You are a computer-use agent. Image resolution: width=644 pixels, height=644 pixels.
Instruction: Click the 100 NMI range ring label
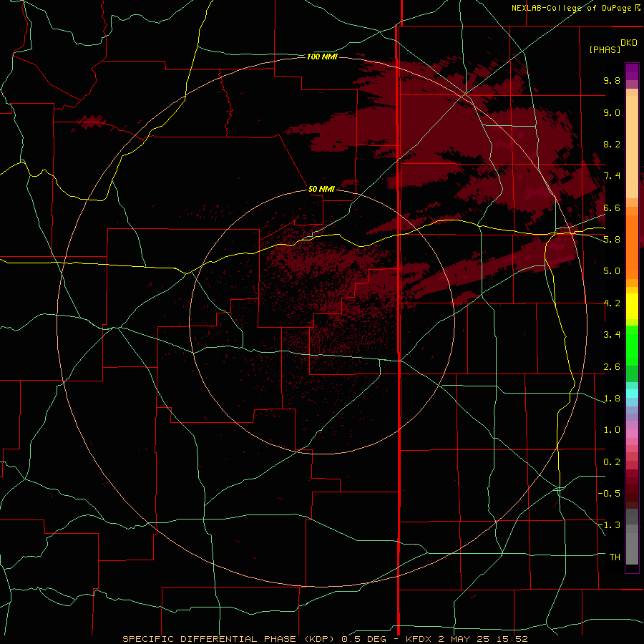(x=322, y=57)
